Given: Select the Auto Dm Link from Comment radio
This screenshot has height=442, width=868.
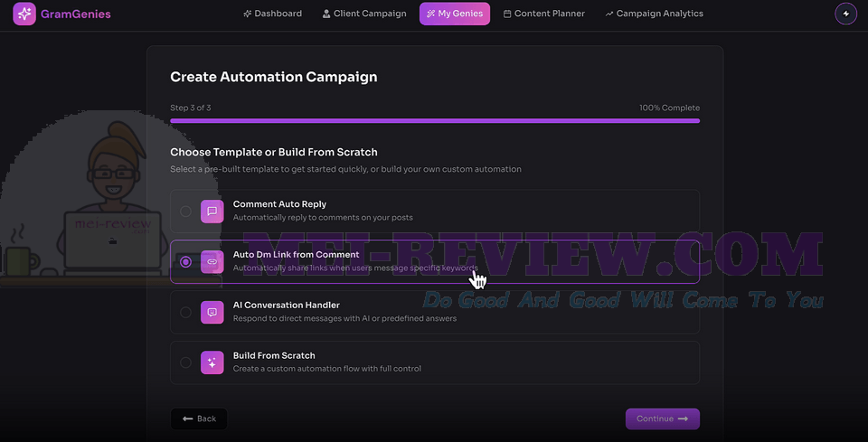Looking at the screenshot, I should 185,261.
